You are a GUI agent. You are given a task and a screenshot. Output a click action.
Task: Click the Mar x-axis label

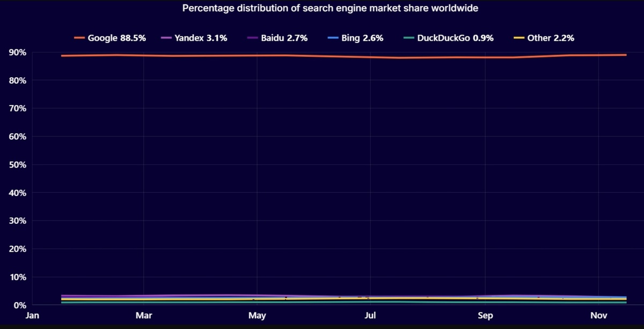[143, 316]
